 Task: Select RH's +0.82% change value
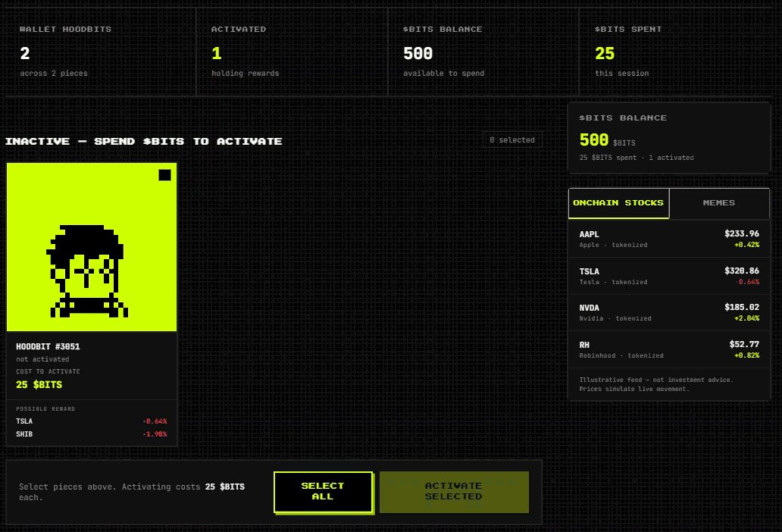pyautogui.click(x=747, y=355)
